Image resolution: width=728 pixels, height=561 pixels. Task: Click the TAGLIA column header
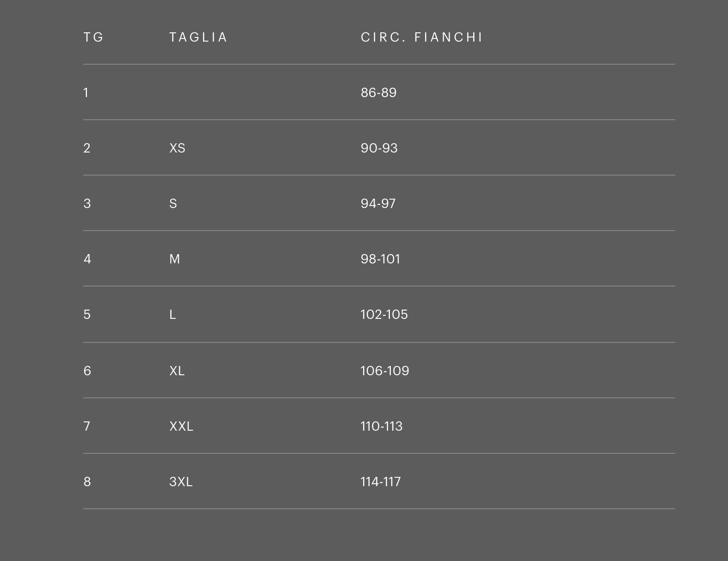point(198,37)
